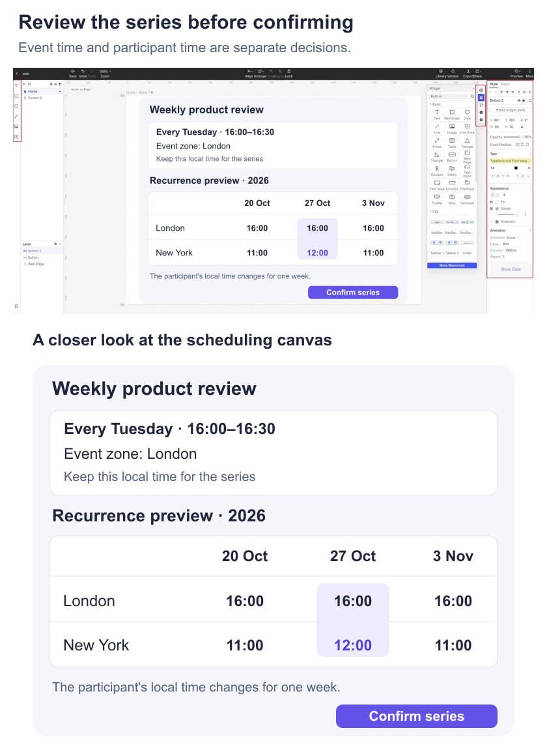Toggle the Fill checkbox under Appearance
This screenshot has width=547, height=756.
[x=492, y=202]
